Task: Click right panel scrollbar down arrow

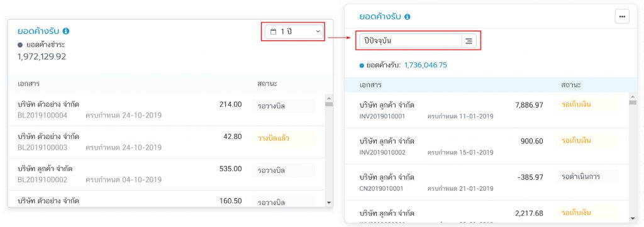Action: click(633, 218)
